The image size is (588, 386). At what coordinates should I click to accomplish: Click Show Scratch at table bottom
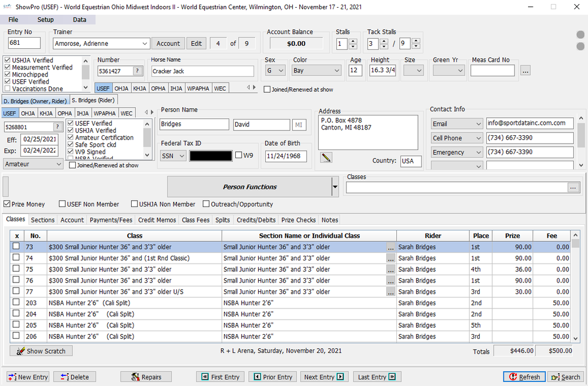[x=40, y=350]
